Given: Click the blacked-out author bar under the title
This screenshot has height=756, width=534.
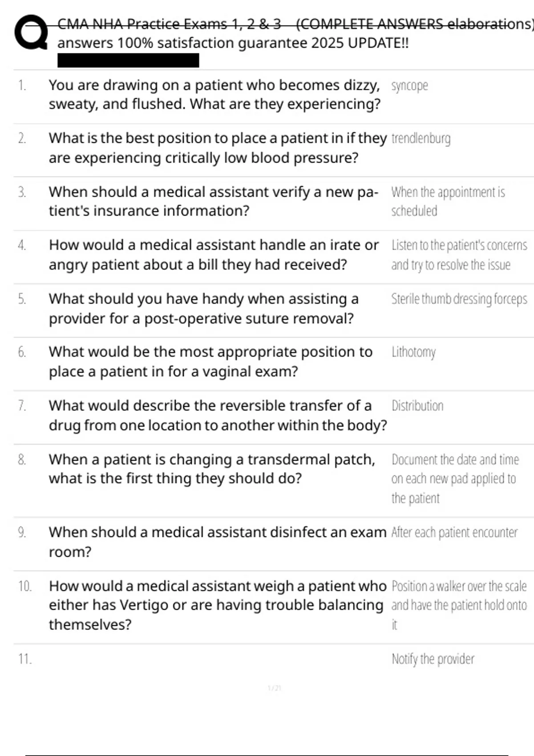Looking at the screenshot, I should 128,60.
